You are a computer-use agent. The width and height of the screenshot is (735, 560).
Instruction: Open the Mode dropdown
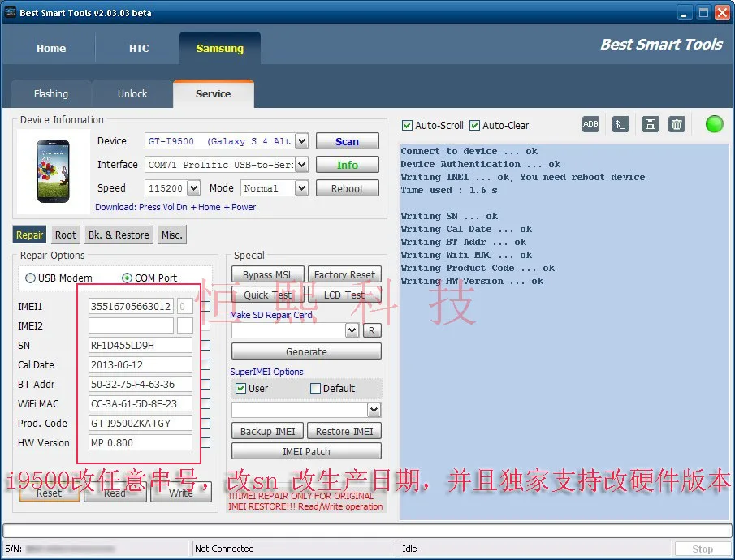pos(302,188)
